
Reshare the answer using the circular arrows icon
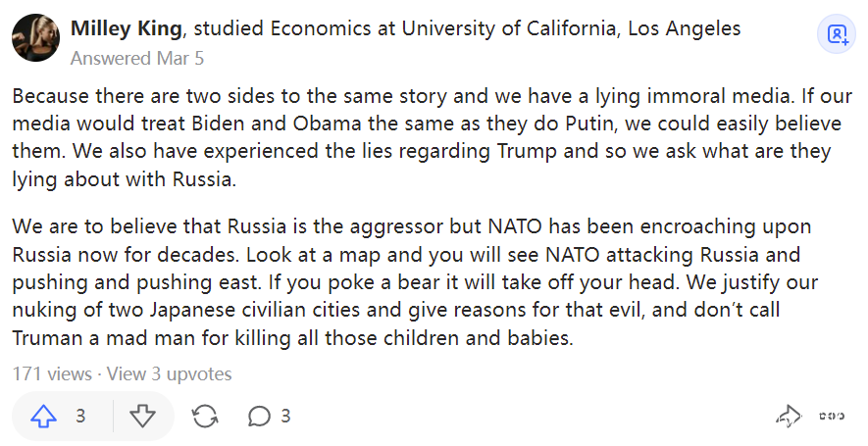point(205,417)
